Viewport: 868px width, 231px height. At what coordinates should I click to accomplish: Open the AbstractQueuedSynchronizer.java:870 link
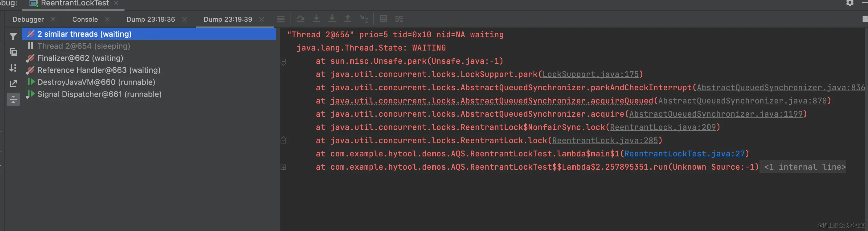tap(742, 101)
